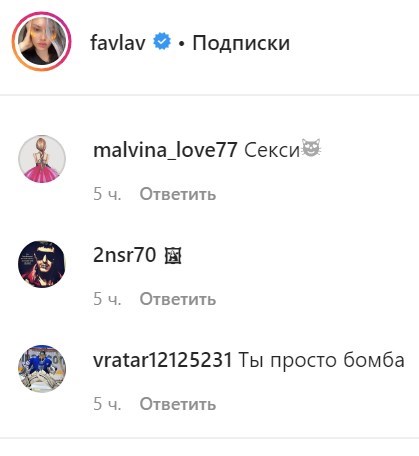419x456 pixels.
Task: Click the blue verified badge next to favlav
Action: [162, 42]
